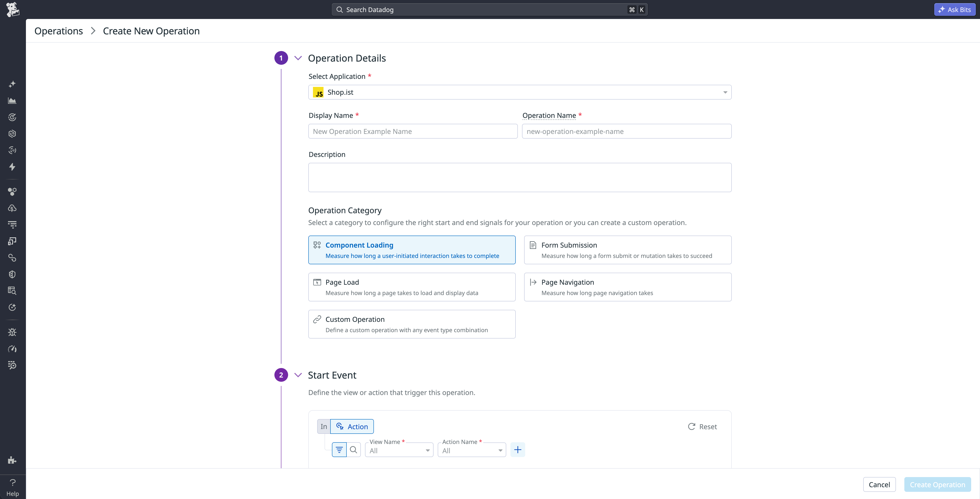
Task: Open the area chart dashboards sidebar icon
Action: [12, 101]
